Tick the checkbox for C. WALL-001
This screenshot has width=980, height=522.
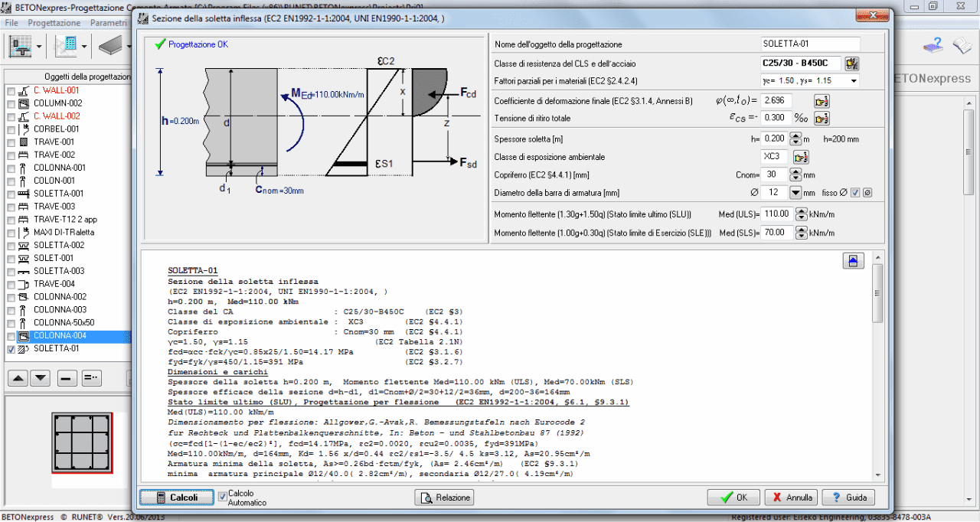click(x=11, y=91)
